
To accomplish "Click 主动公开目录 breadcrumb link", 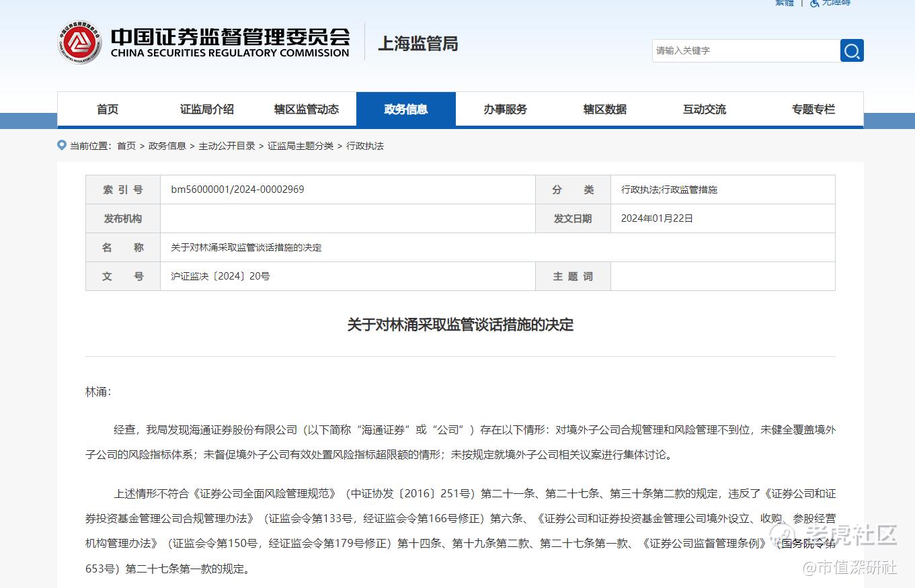I will [227, 146].
